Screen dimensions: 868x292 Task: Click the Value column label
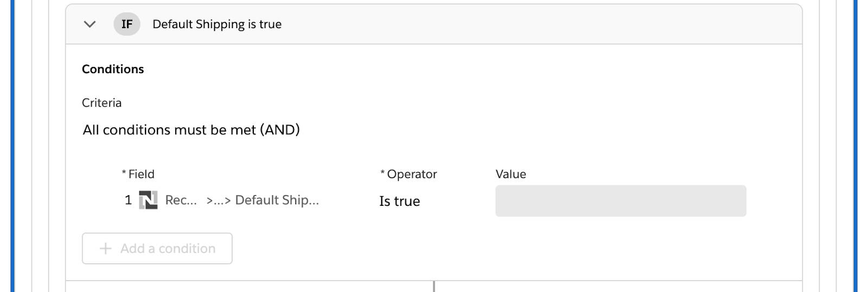(x=510, y=174)
